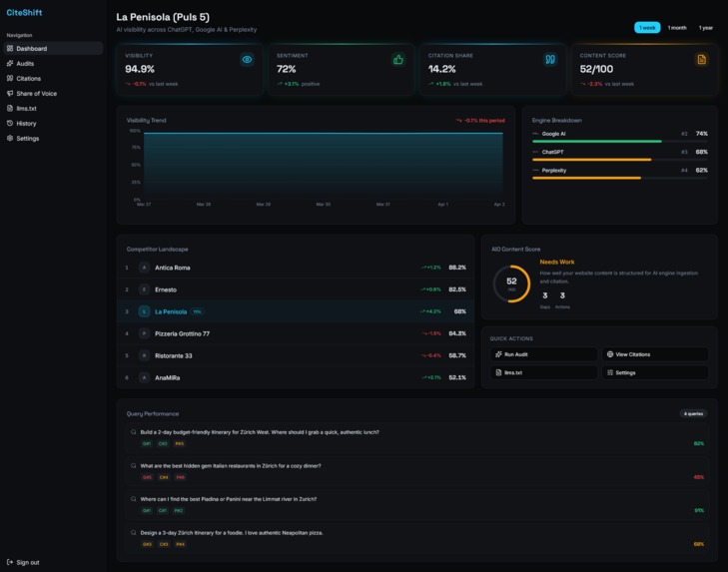Open the Audits page

[53, 63]
